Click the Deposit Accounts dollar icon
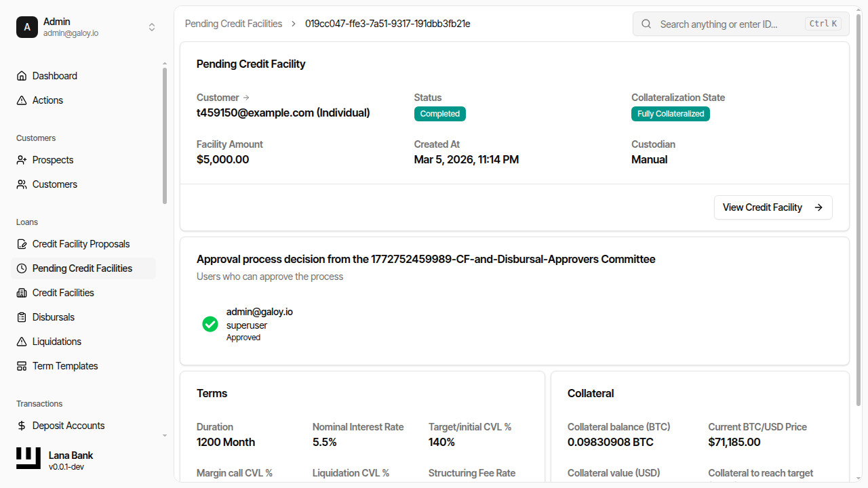 tap(22, 426)
